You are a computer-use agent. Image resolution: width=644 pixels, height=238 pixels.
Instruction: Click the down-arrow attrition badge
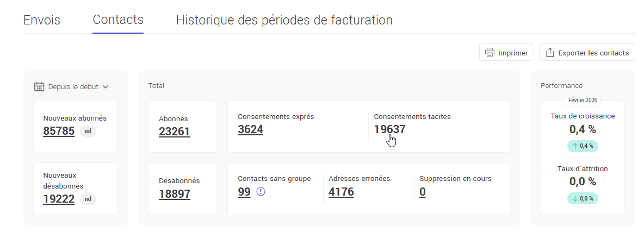(x=583, y=198)
